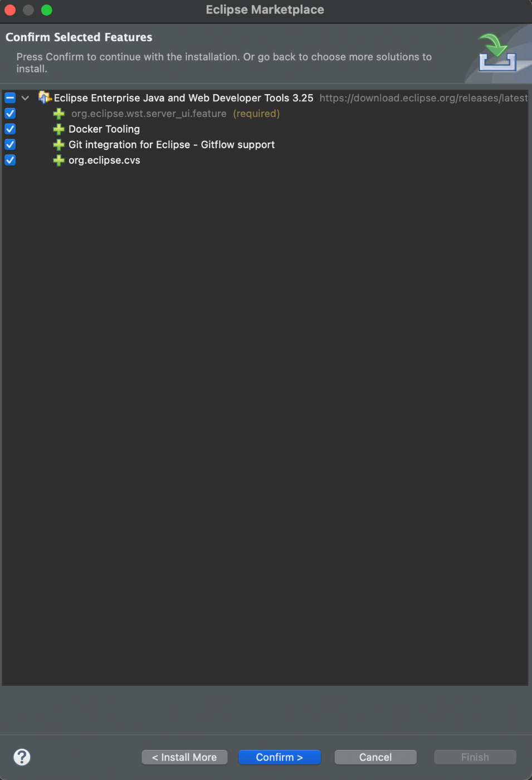Uncheck the Gitflow support checkbox

click(10, 144)
